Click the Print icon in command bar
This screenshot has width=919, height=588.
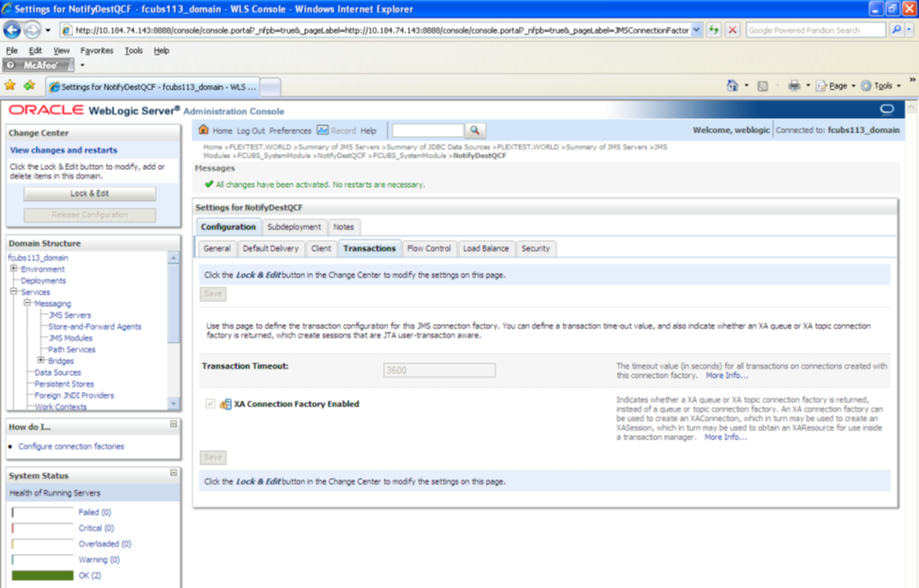tap(794, 86)
